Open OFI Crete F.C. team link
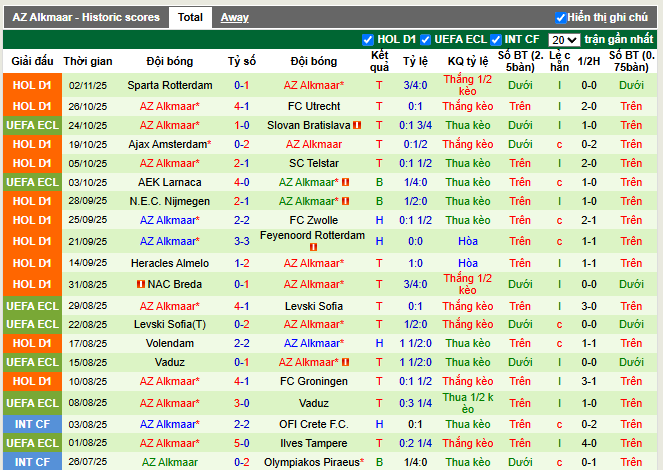 (x=314, y=424)
